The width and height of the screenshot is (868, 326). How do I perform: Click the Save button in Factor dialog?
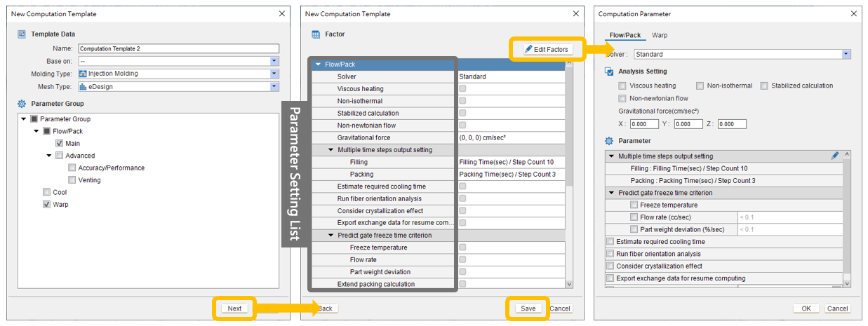click(527, 308)
